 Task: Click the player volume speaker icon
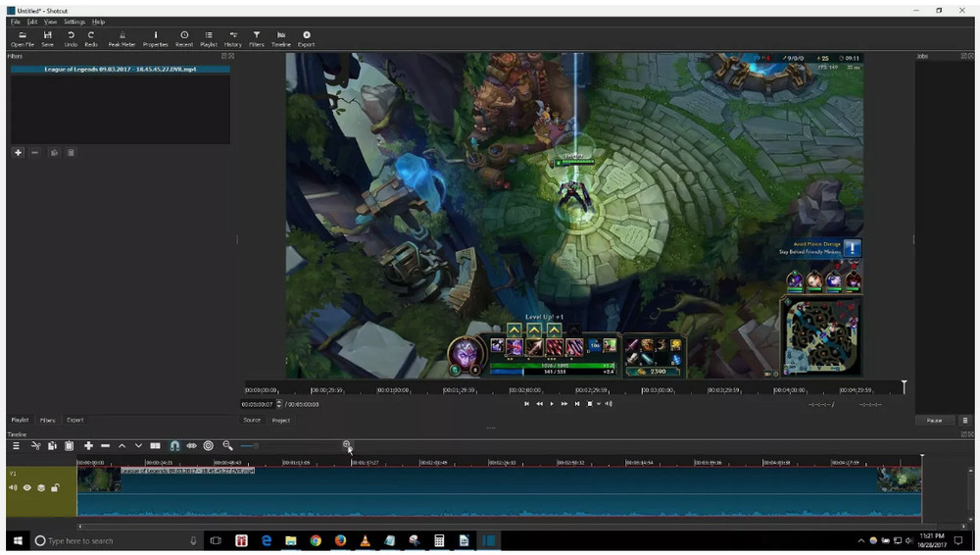[609, 404]
